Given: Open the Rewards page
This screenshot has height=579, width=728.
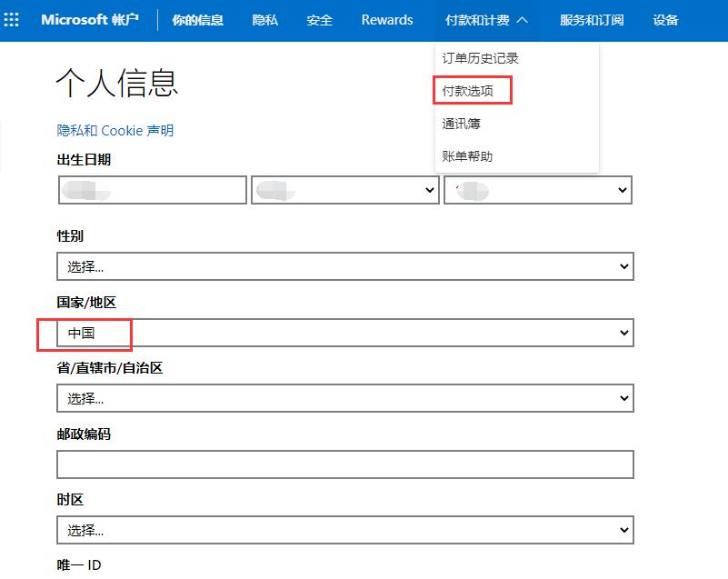Looking at the screenshot, I should 386,19.
